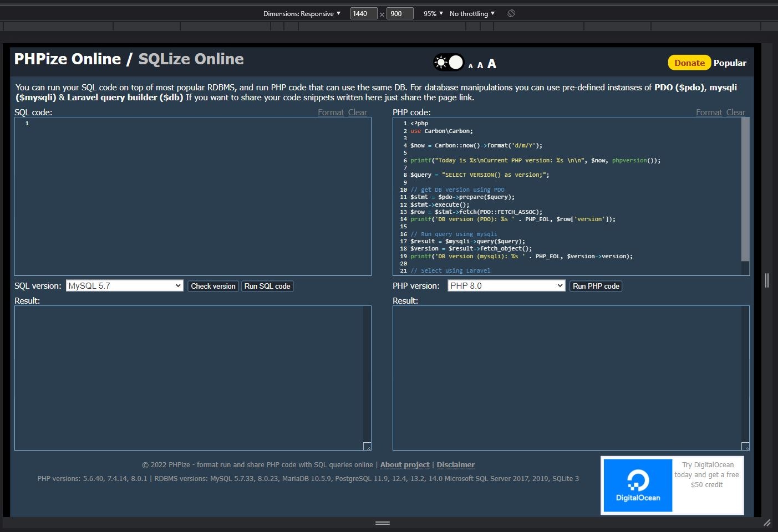Click the Donate button

pos(689,63)
